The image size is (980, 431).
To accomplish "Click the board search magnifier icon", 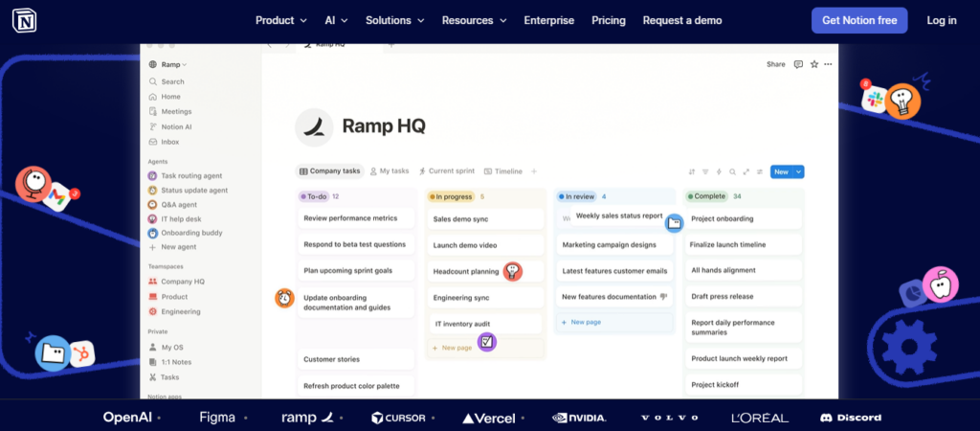I will [732, 171].
